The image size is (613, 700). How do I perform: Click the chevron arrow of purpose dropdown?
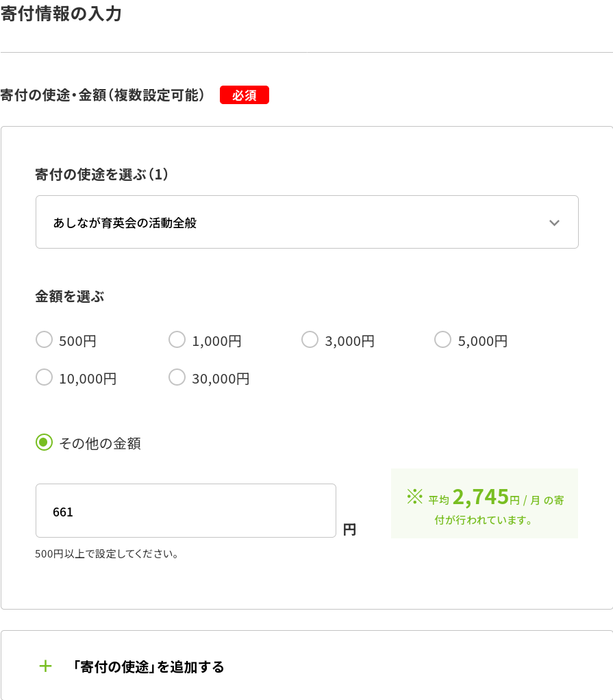(554, 223)
